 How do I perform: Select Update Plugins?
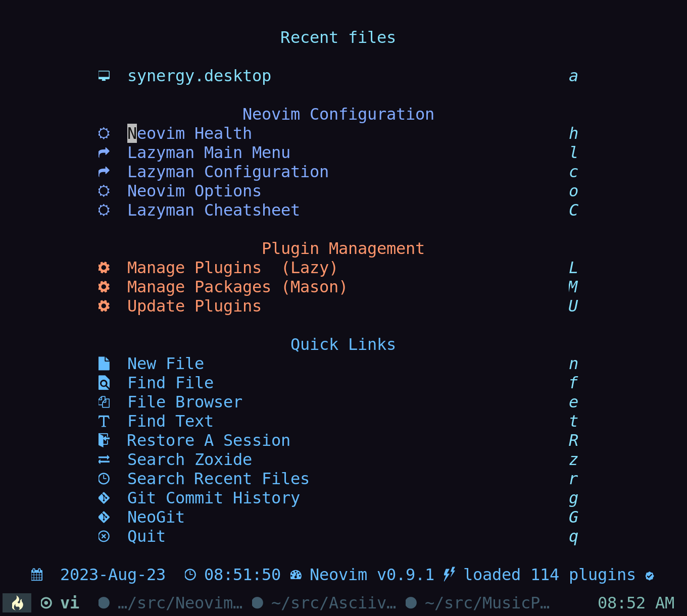coord(194,306)
